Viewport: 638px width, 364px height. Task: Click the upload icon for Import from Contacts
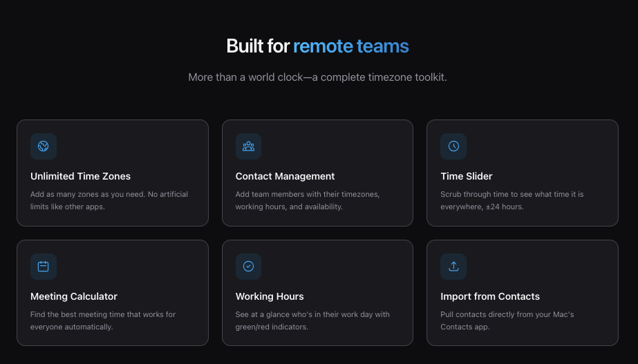pos(453,267)
